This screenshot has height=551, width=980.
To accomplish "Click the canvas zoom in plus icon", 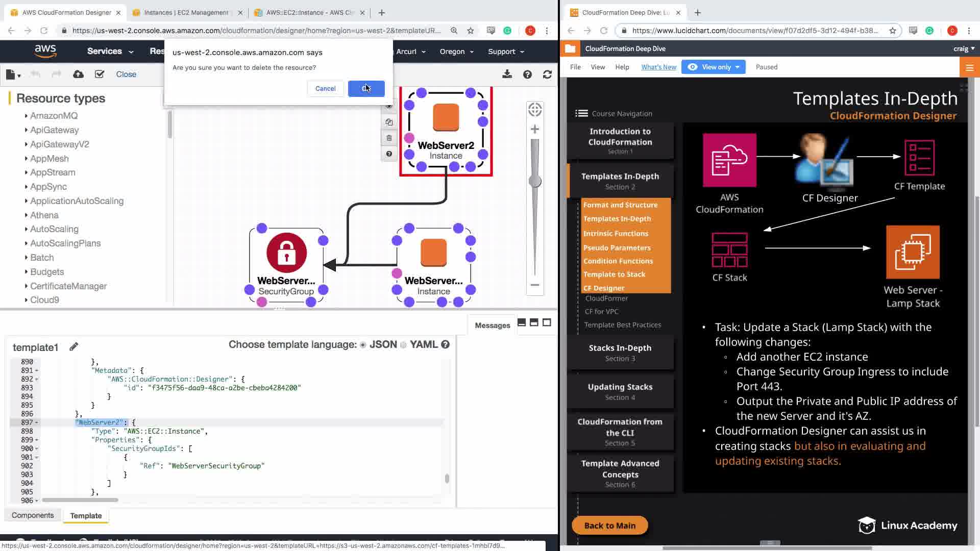I will pyautogui.click(x=535, y=130).
